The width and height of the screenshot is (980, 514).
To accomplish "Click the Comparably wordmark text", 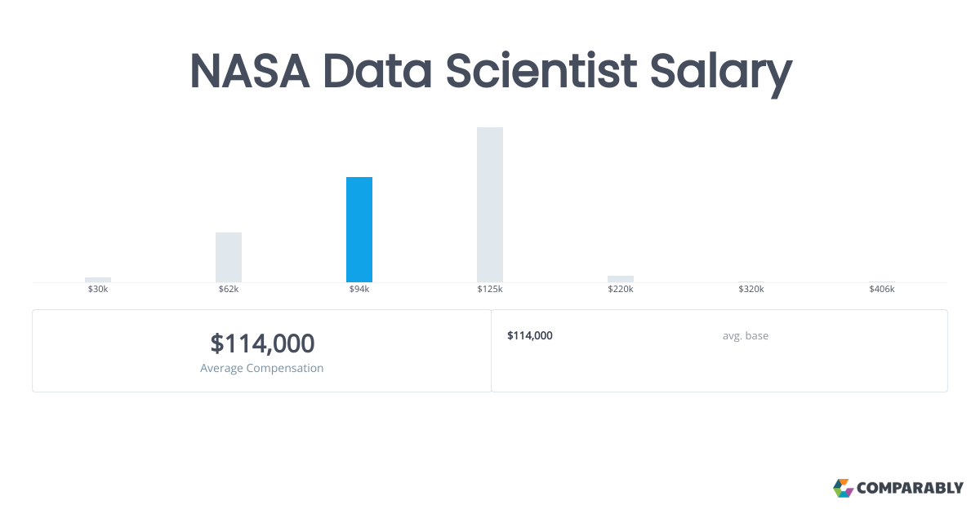I will click(910, 489).
